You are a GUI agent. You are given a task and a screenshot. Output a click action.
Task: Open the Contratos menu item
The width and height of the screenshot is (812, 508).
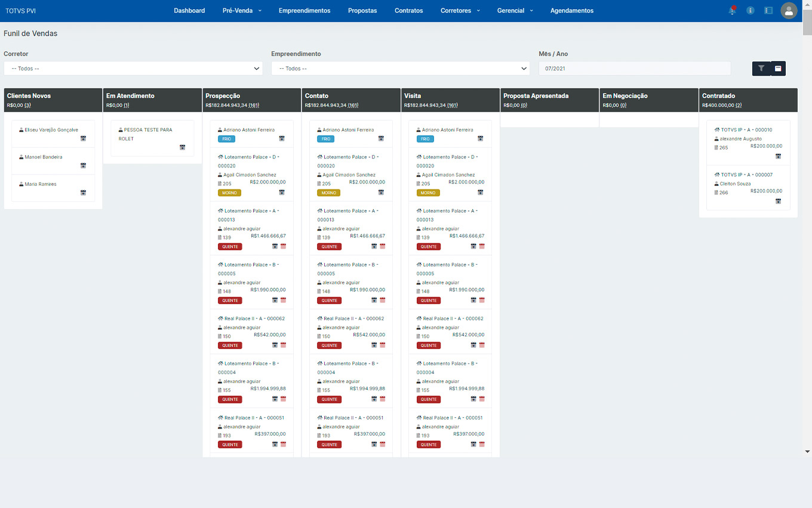[x=408, y=11]
